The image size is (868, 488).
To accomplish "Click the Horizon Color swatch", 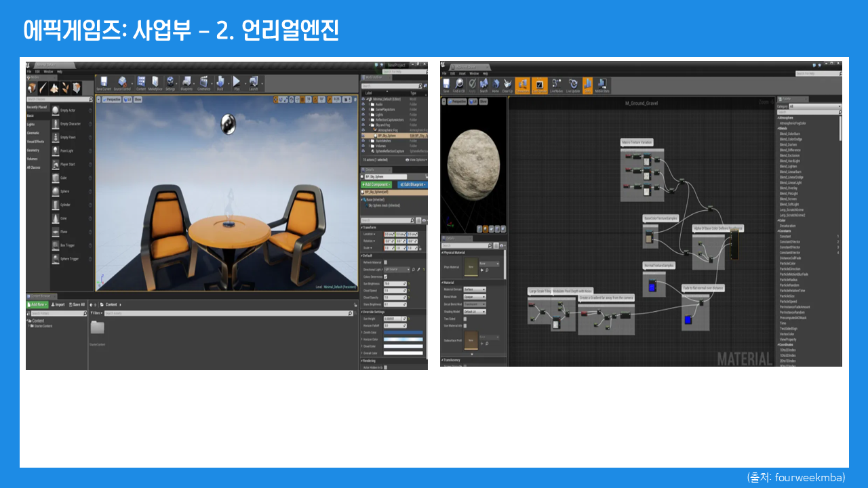I will (403, 339).
